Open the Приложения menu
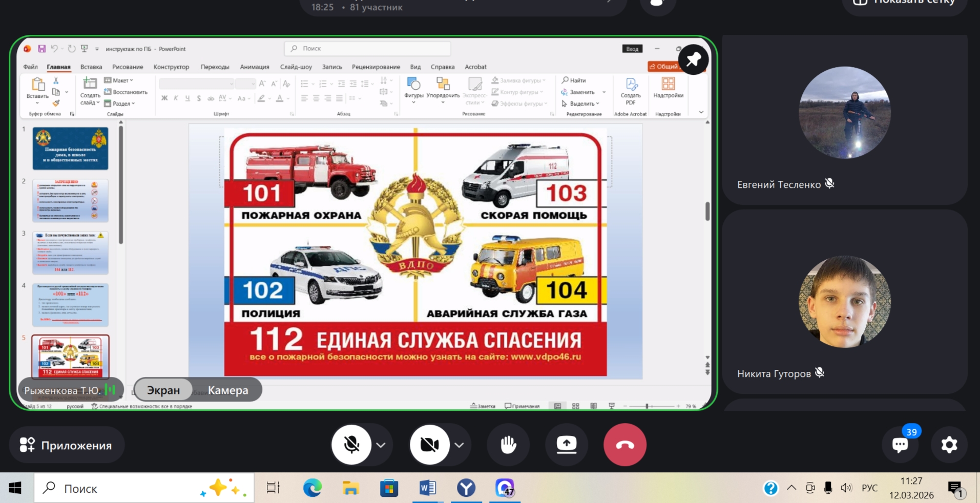 [67, 445]
